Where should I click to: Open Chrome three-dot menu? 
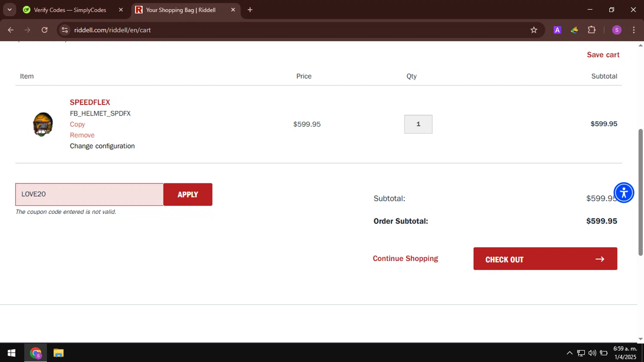634,30
